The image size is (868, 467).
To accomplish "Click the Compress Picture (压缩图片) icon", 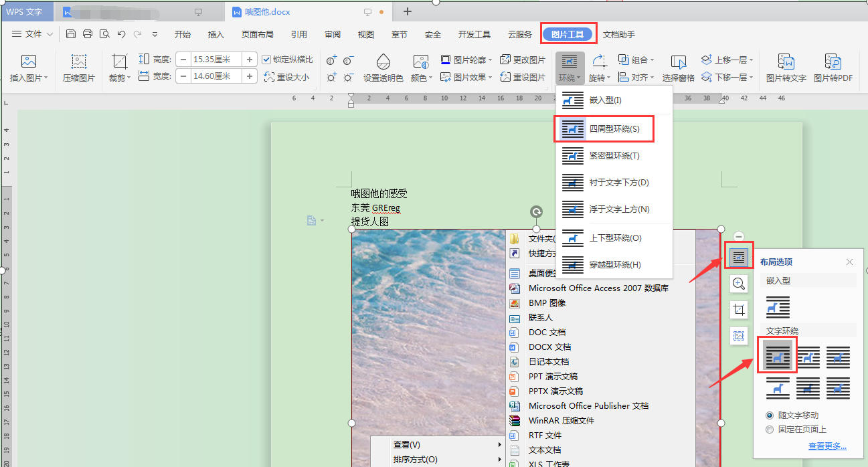I will click(x=79, y=62).
